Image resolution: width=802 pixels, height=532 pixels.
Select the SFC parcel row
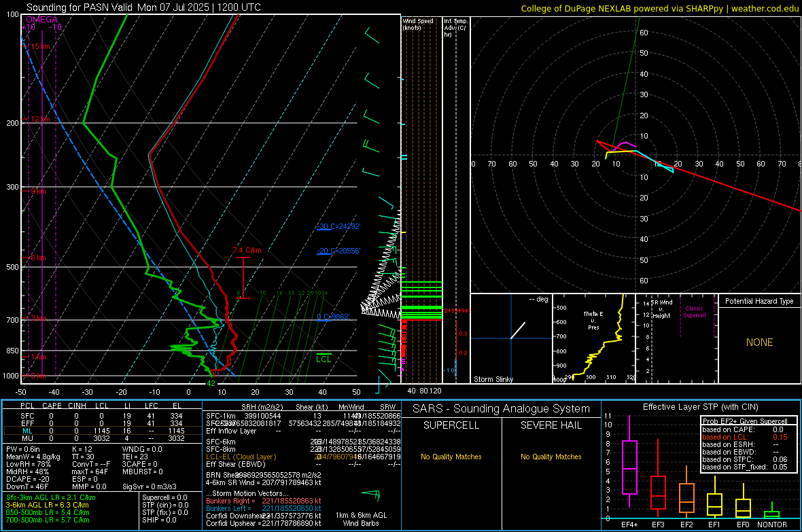point(102,416)
